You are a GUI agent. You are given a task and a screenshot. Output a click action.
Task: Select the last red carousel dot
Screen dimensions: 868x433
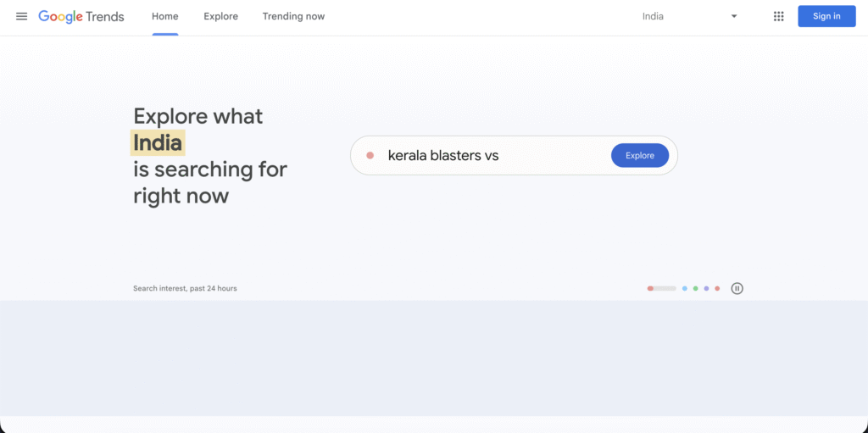click(x=717, y=288)
